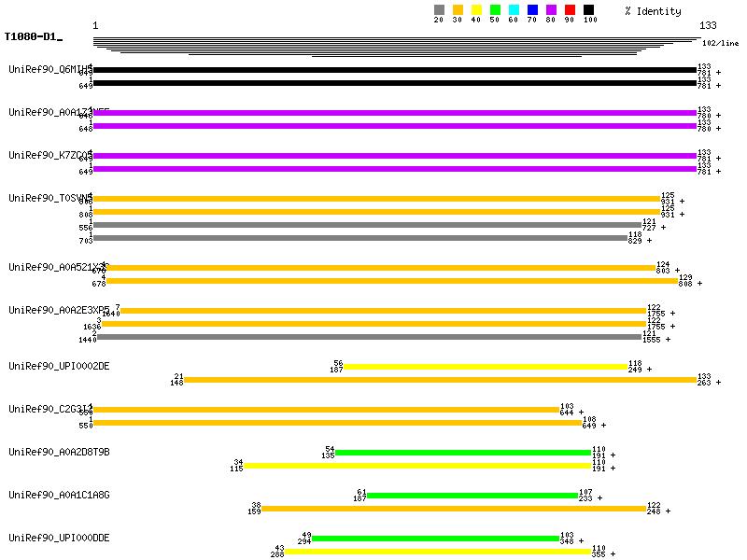Screen dimensions: 747x560
Task: Click the UniRef90_UPI000DDE sequence label
Action: point(59,538)
